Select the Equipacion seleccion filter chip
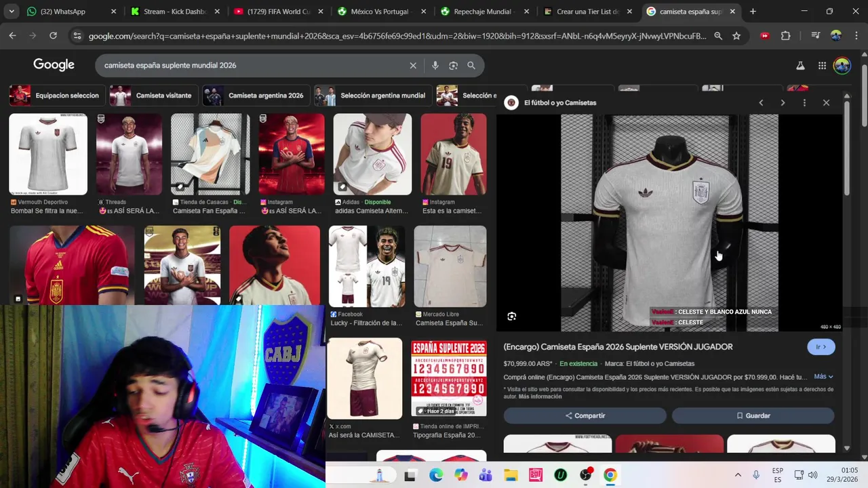Viewport: 868px width, 488px height. pyautogui.click(x=56, y=96)
